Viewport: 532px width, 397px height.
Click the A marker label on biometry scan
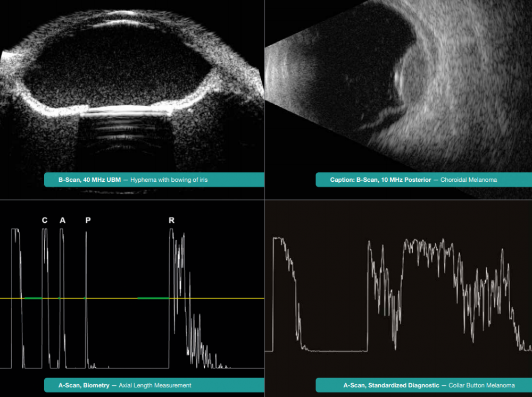point(62,221)
